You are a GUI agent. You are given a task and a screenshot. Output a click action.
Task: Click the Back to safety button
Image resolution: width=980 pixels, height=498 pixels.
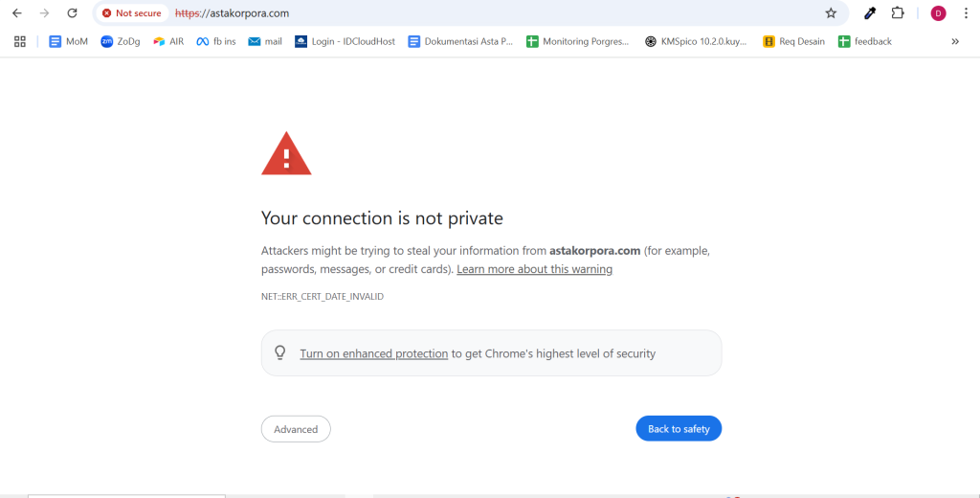point(679,429)
